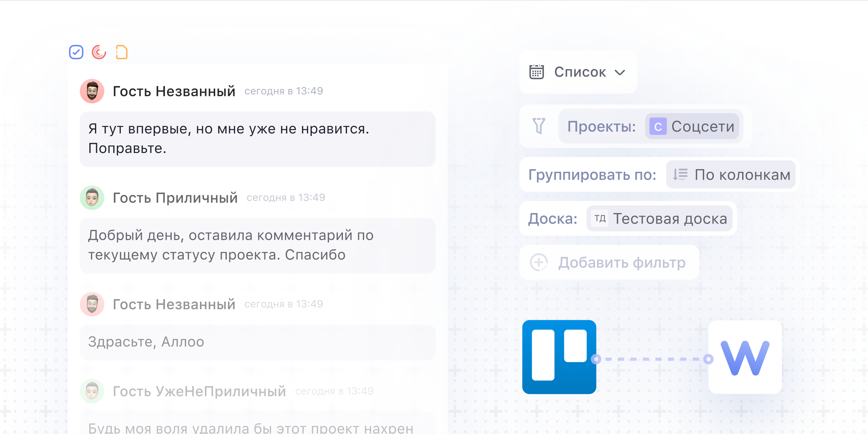Screen dimensions: 868x434
Task: Click the purple C project badge
Action: [x=658, y=127]
